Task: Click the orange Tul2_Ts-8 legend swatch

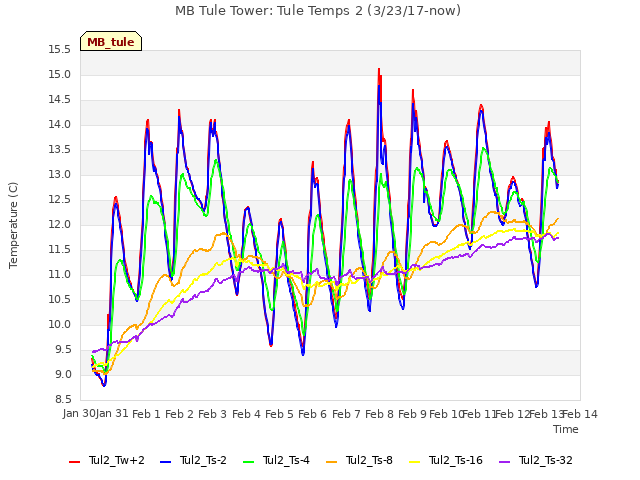Action: pos(331,462)
